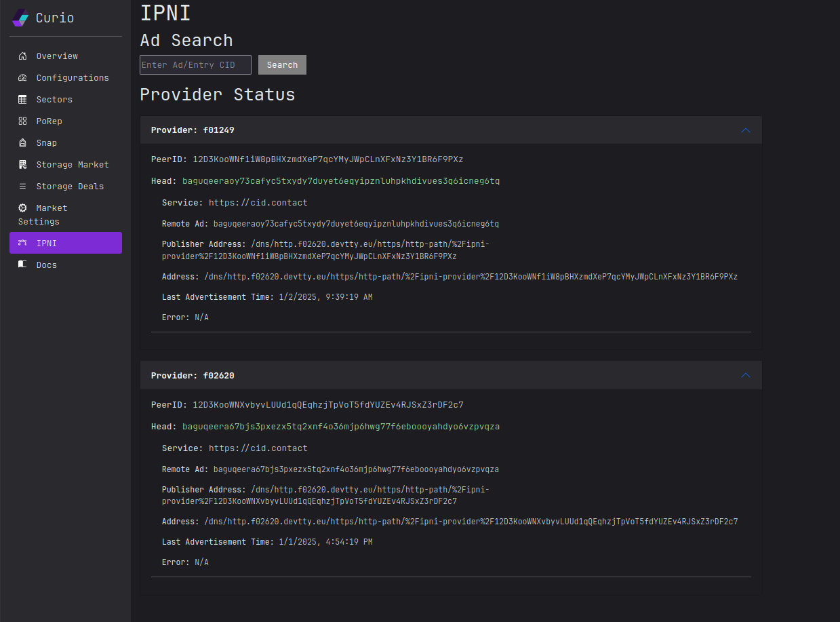Collapse the Provider f02620 panel chevron
This screenshot has width=840, height=622.
[x=746, y=375]
